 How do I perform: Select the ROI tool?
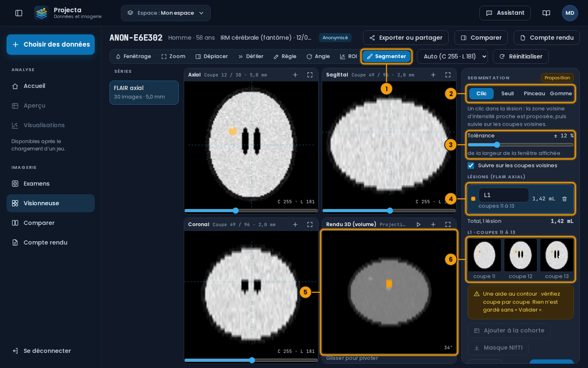click(x=348, y=56)
